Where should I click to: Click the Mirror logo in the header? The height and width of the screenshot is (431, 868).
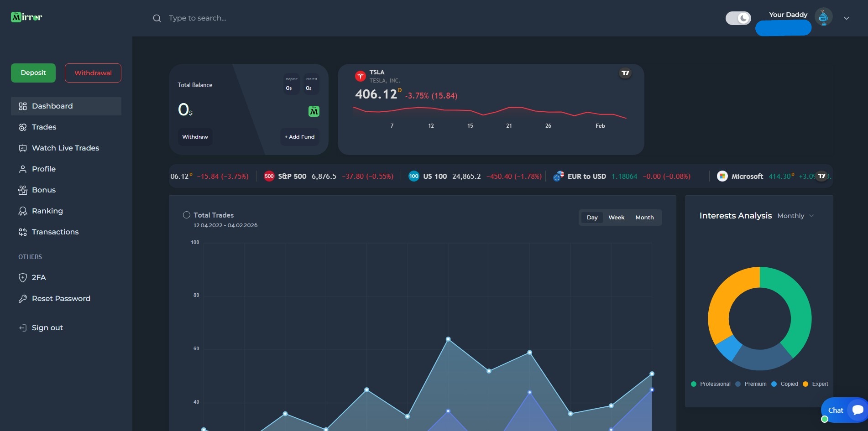[26, 17]
